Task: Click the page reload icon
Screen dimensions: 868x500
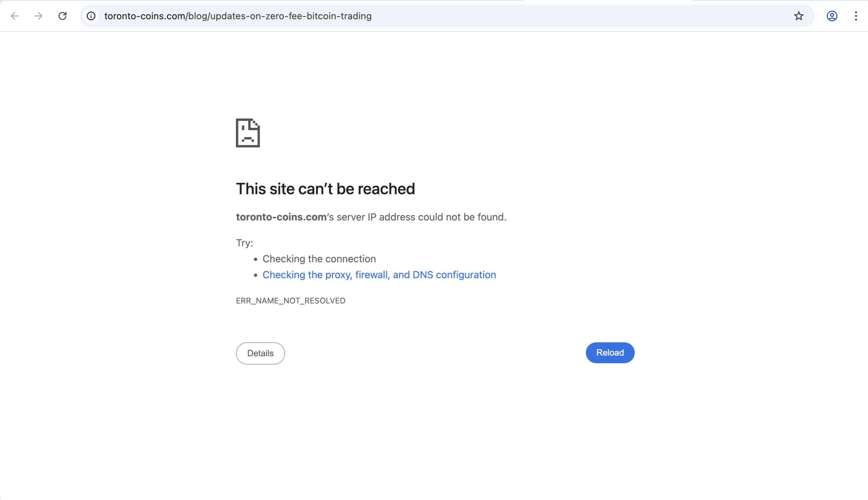Action: 62,16
